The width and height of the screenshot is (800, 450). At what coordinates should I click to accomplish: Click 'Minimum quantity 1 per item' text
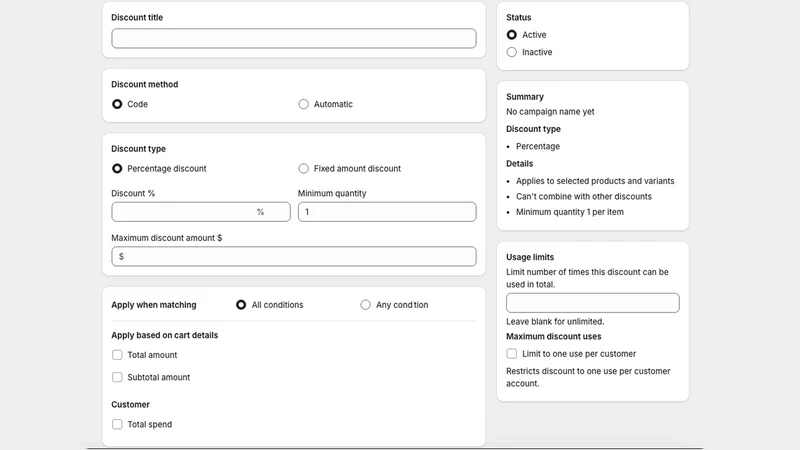(x=569, y=212)
